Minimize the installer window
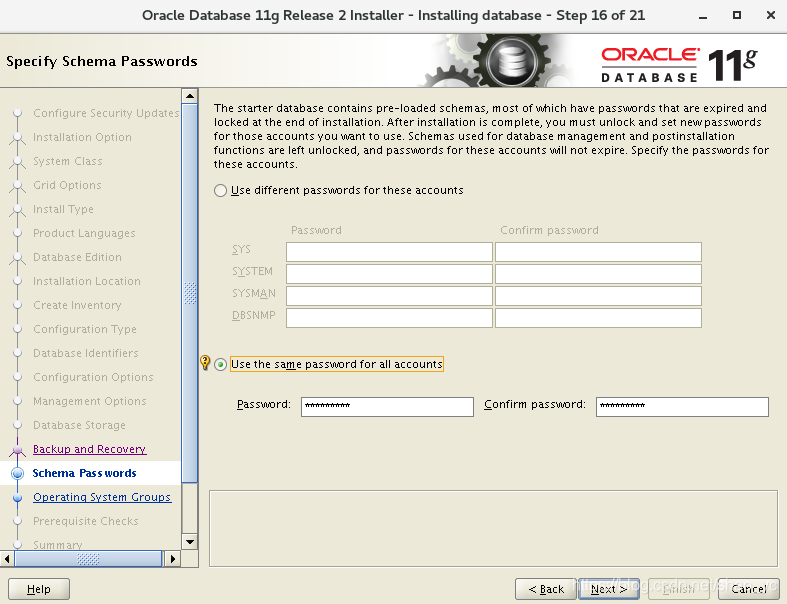 point(703,16)
